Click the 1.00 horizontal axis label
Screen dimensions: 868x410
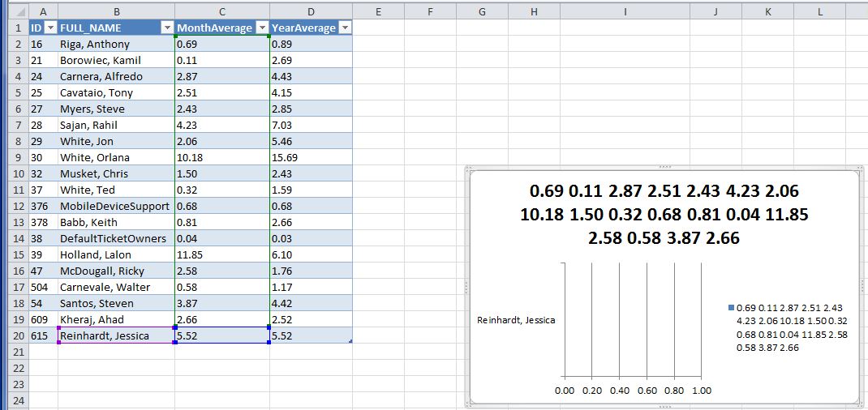[x=702, y=391]
